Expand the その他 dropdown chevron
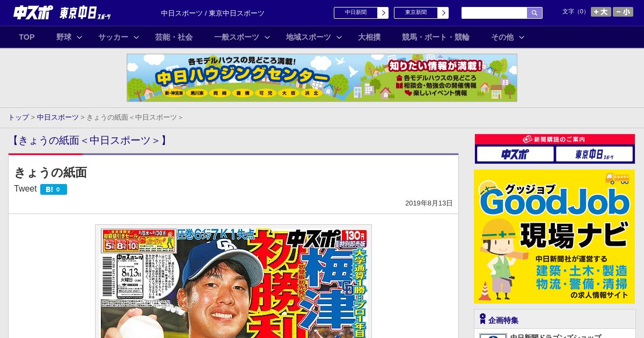 pyautogui.click(x=522, y=37)
